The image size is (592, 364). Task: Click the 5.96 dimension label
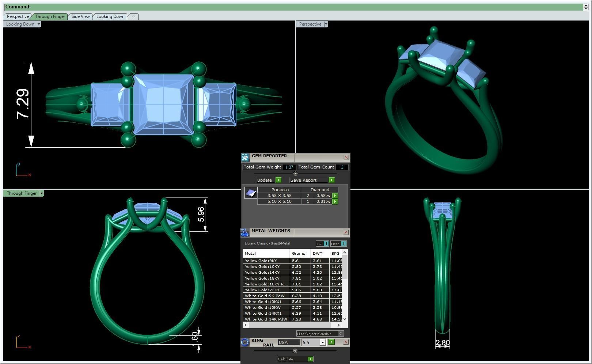tap(201, 214)
